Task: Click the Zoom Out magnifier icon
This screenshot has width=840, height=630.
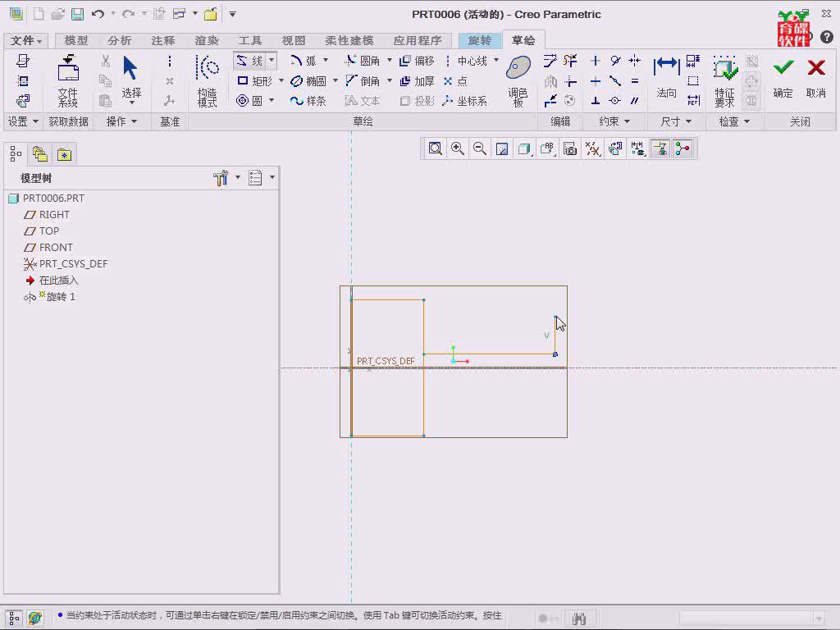Action: (480, 148)
